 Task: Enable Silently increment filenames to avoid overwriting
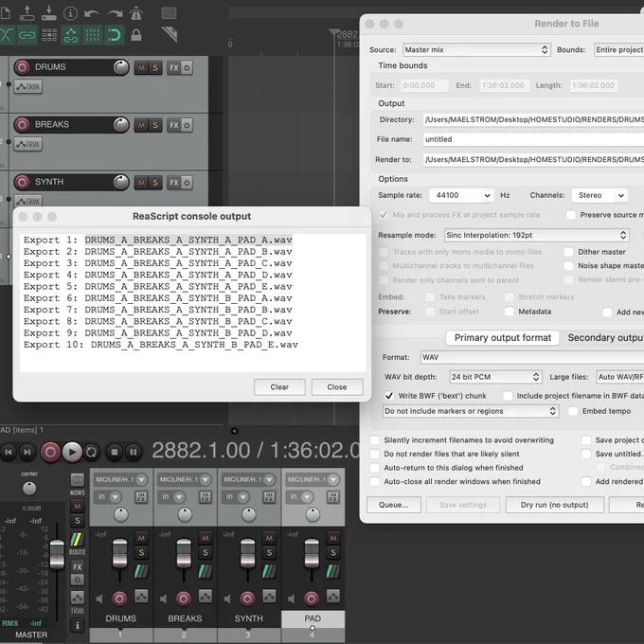pyautogui.click(x=375, y=440)
